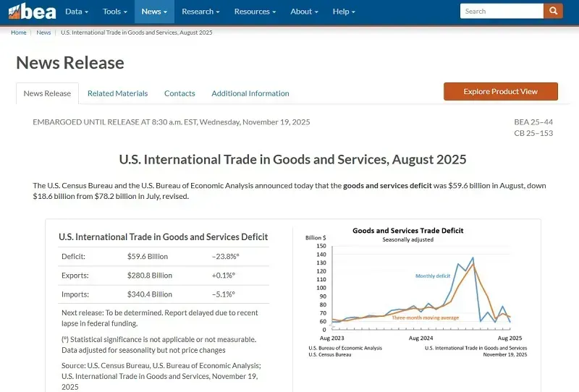Expand the Tools navigation menu
This screenshot has height=392, width=579.
coord(115,12)
